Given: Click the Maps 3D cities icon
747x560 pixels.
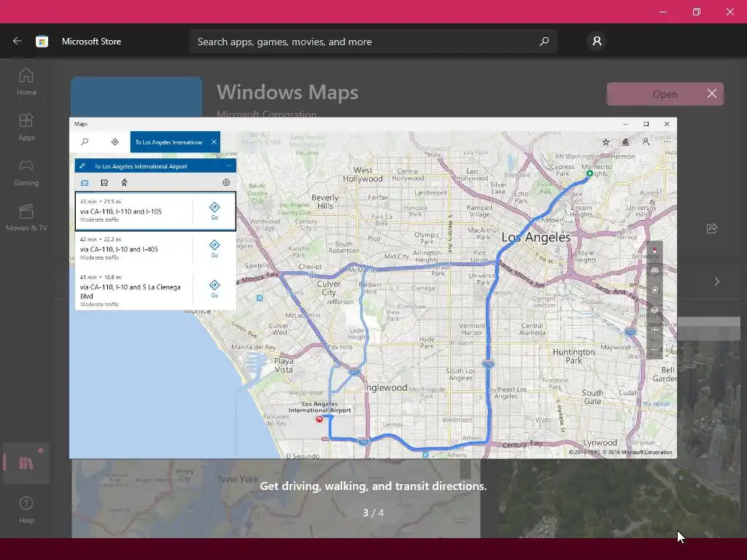Looking at the screenshot, I should (625, 142).
